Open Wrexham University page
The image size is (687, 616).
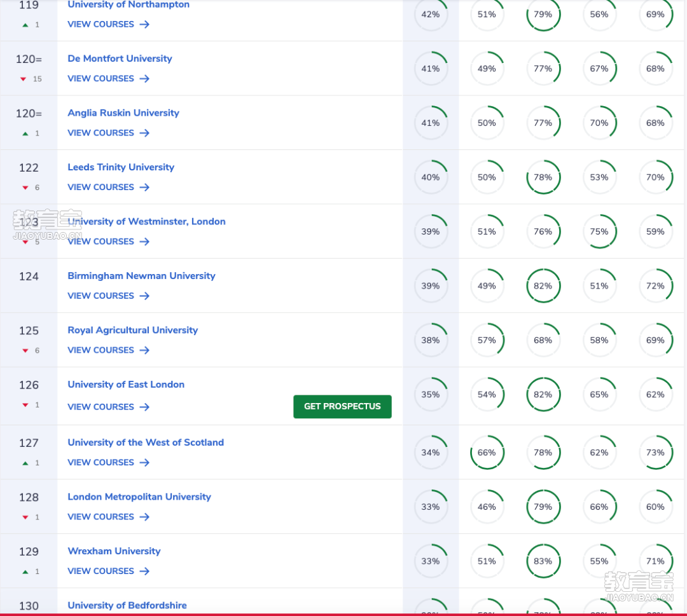114,551
